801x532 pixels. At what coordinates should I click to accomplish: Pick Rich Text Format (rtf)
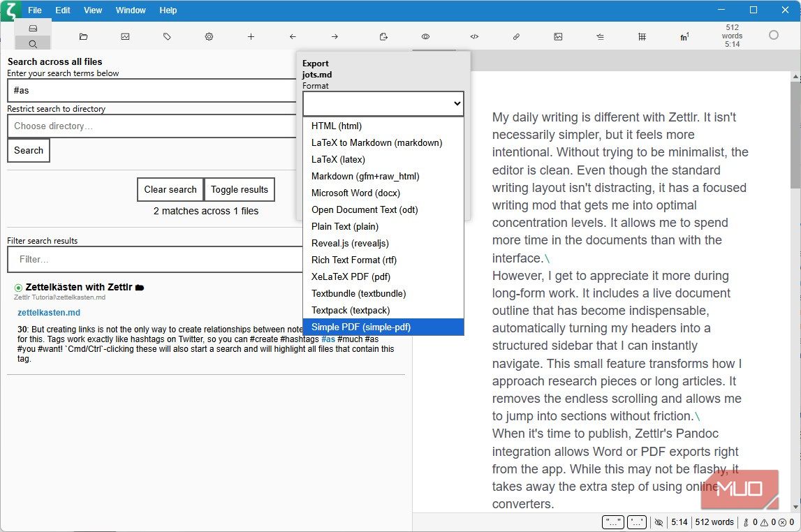[x=383, y=260]
